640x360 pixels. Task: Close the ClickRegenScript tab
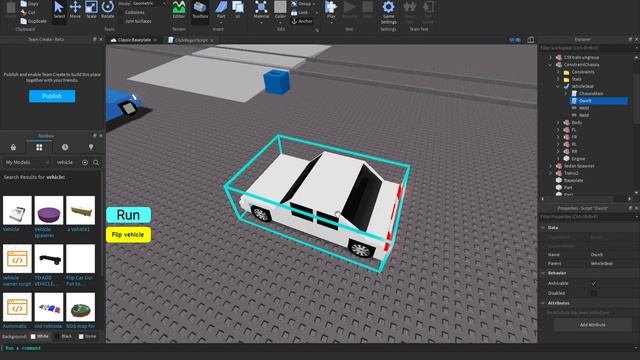click(x=212, y=40)
